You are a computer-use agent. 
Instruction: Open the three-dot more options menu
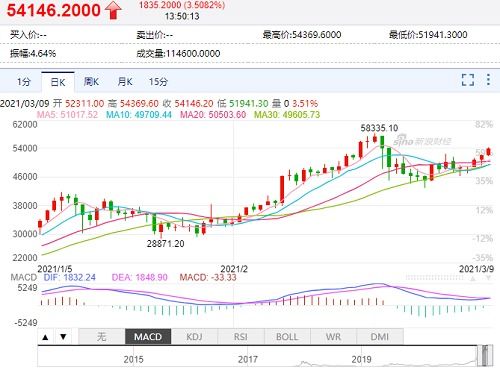(x=488, y=80)
